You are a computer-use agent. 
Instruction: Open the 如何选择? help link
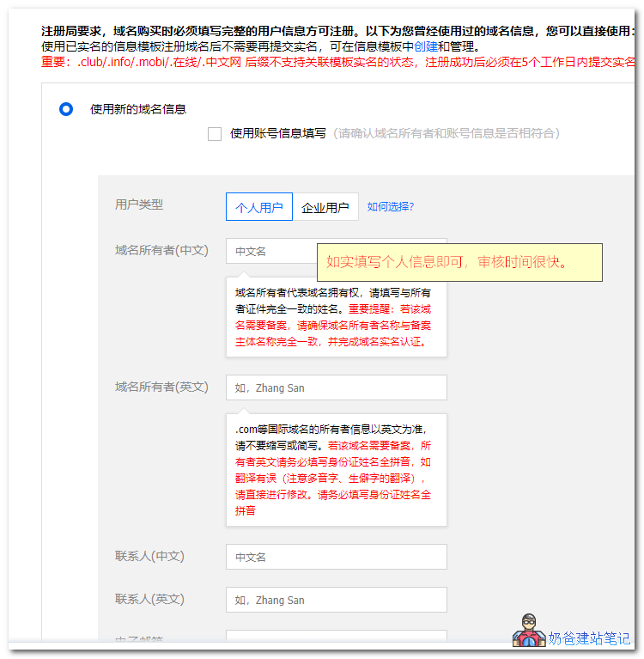click(x=391, y=207)
